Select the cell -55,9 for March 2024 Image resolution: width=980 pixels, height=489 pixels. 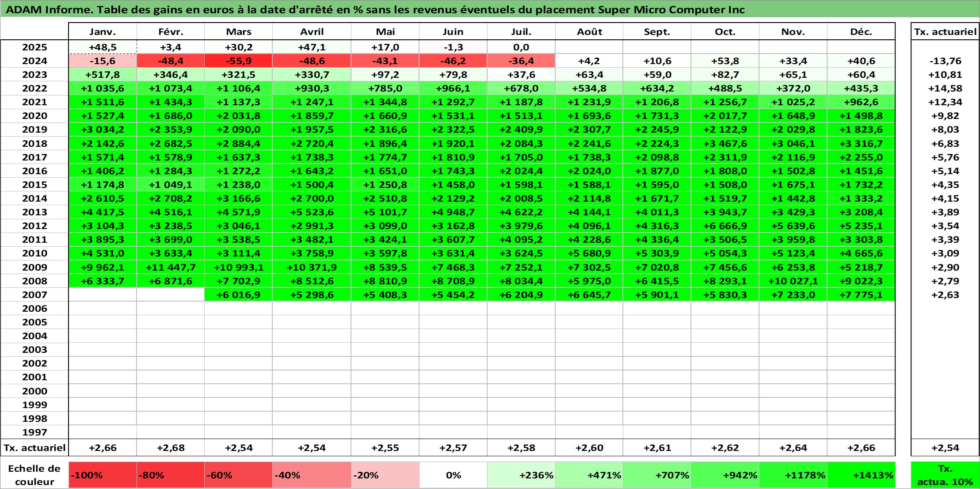239,61
